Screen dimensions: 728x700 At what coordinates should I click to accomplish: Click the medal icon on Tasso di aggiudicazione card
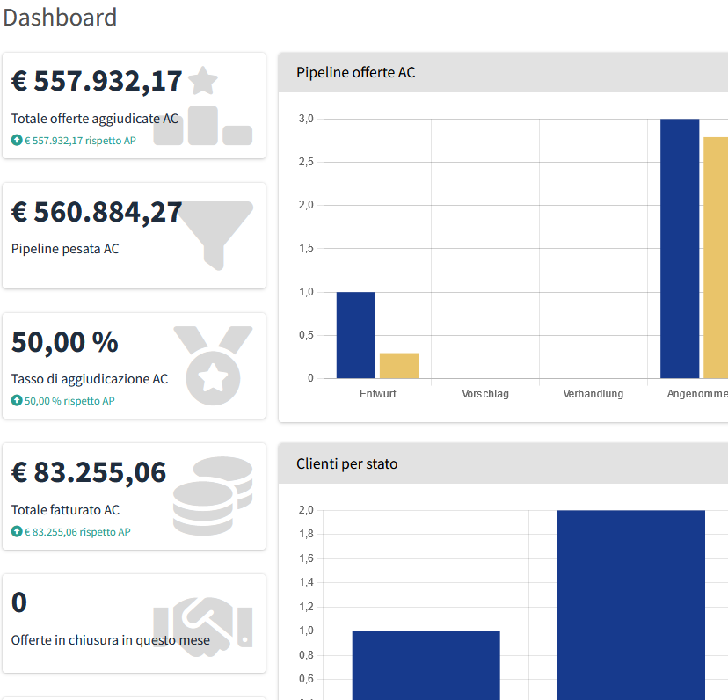point(213,366)
